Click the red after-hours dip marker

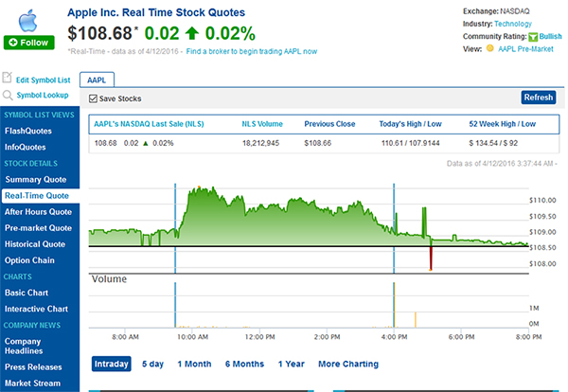coord(431,258)
